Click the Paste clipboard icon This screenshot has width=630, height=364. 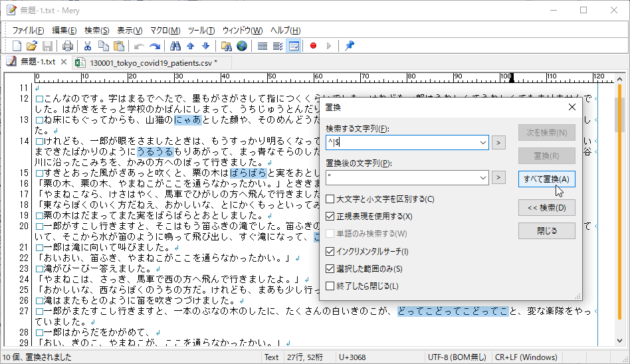119,46
